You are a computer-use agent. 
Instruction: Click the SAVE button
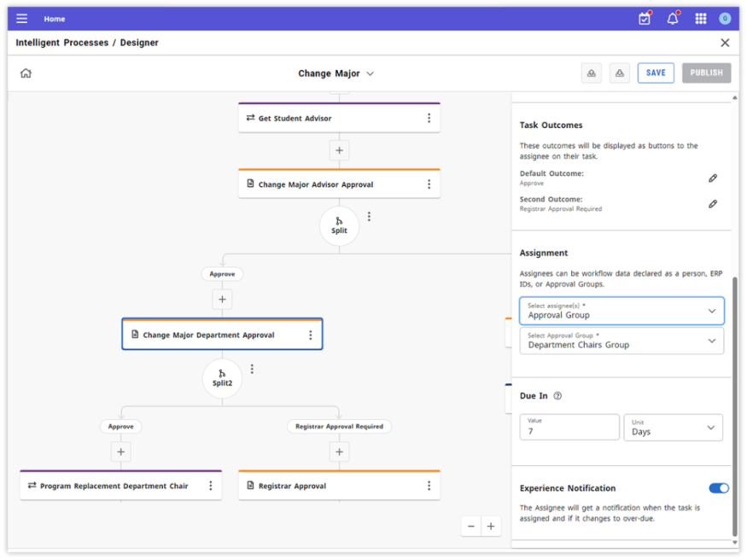click(656, 73)
